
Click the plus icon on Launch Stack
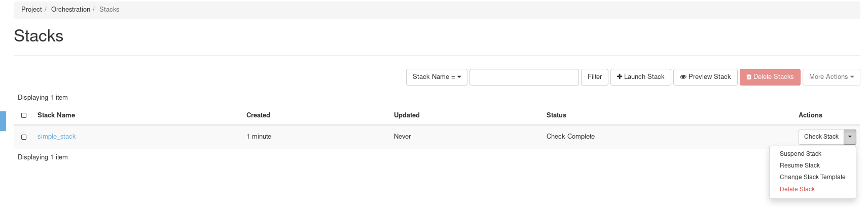[x=620, y=77]
